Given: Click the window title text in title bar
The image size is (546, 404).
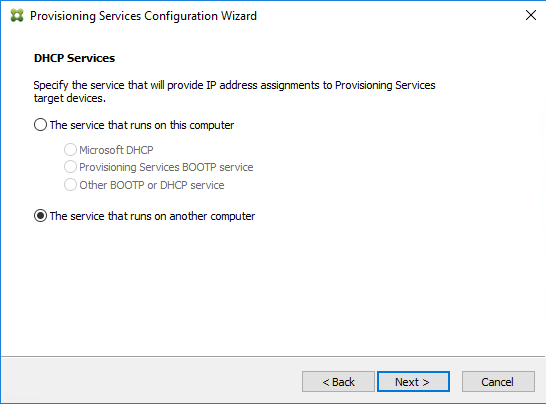Looking at the screenshot, I should point(143,16).
